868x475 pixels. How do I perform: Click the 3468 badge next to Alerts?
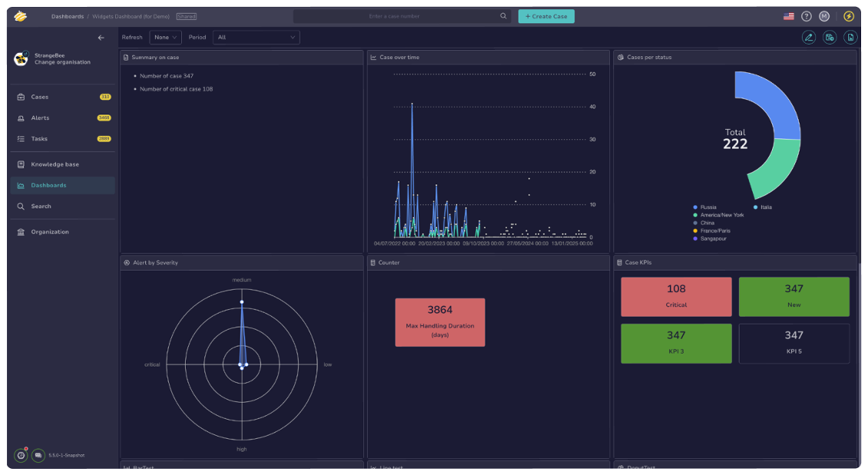coord(104,118)
